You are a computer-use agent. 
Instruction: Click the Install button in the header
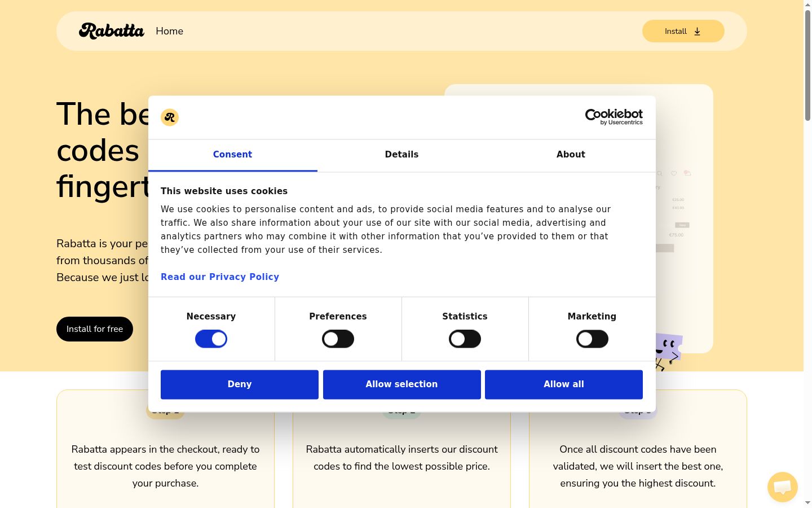coord(683,31)
